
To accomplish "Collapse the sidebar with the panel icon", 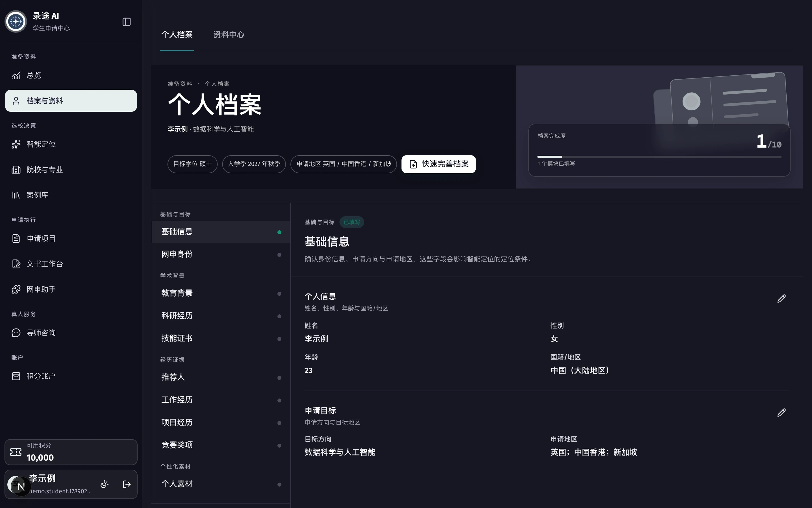I will [x=127, y=22].
